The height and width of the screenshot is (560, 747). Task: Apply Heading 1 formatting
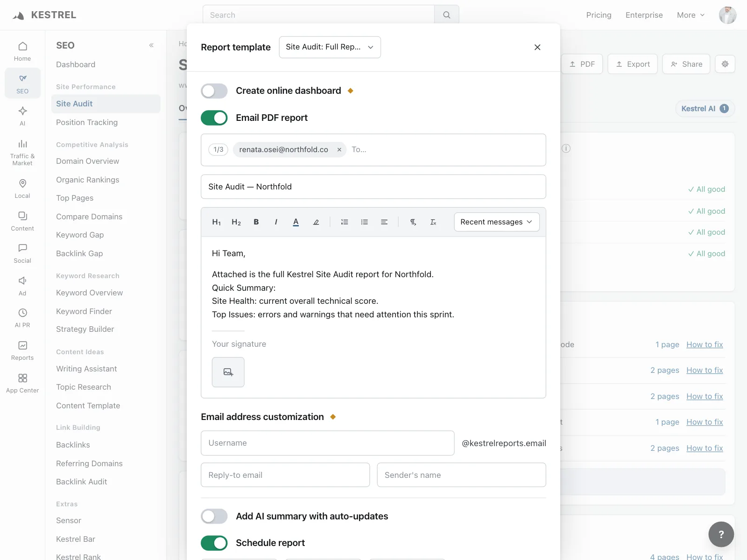tap(216, 222)
